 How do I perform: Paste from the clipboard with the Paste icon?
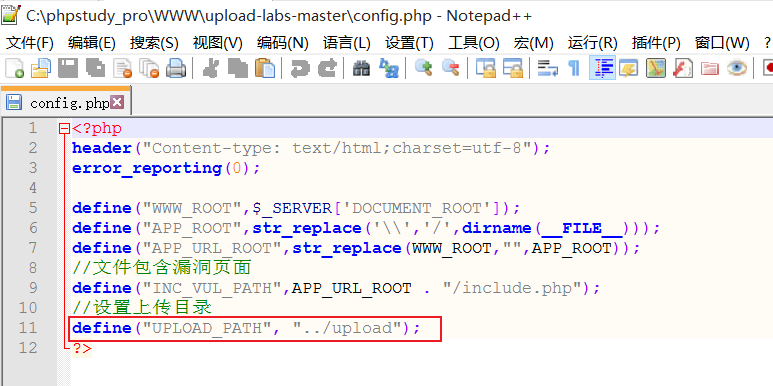[265, 68]
